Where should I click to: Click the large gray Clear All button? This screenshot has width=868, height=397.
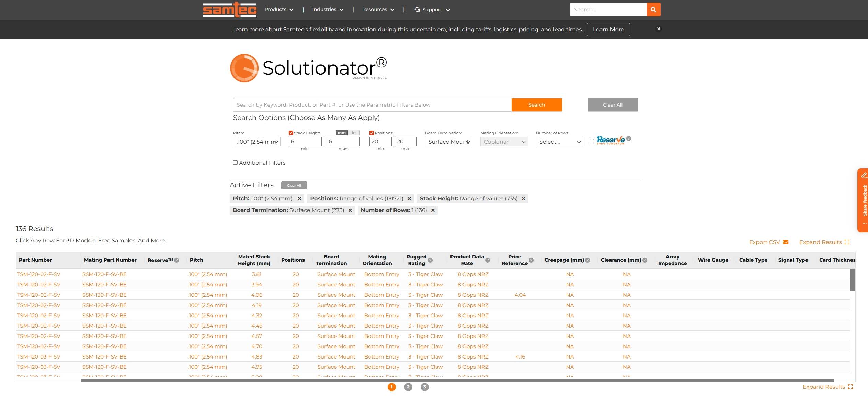coord(613,105)
